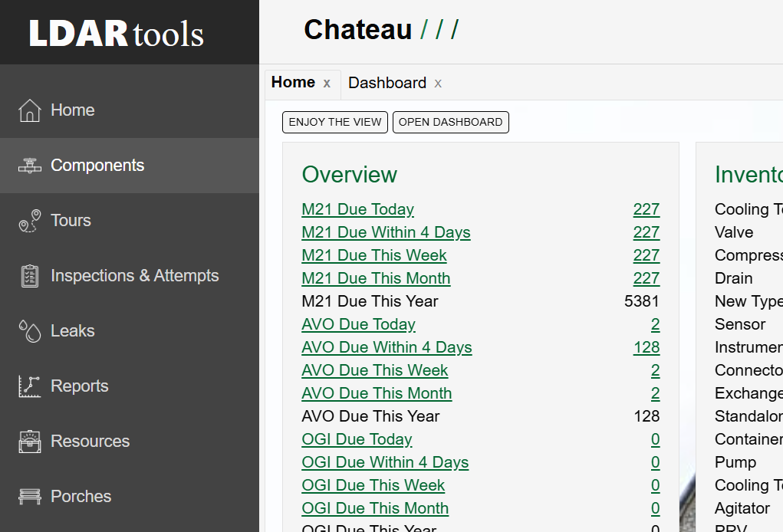This screenshot has width=783, height=532.
Task: Click the 2 count for AVO Due This Month
Action: tap(655, 393)
